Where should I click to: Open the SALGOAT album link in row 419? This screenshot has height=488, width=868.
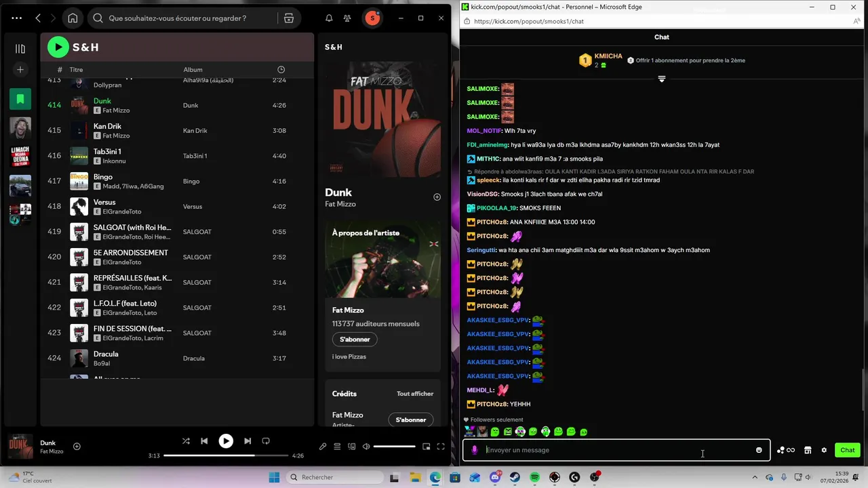coord(197,232)
